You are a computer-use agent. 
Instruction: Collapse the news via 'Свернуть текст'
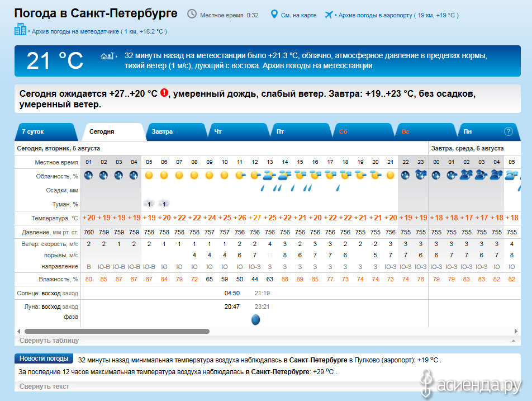pyautogui.click(x=44, y=386)
